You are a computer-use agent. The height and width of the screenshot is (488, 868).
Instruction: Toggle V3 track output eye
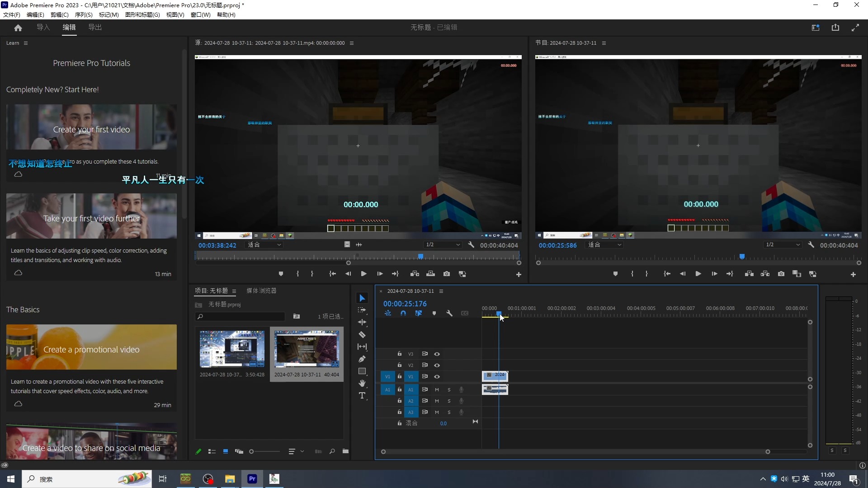click(437, 354)
